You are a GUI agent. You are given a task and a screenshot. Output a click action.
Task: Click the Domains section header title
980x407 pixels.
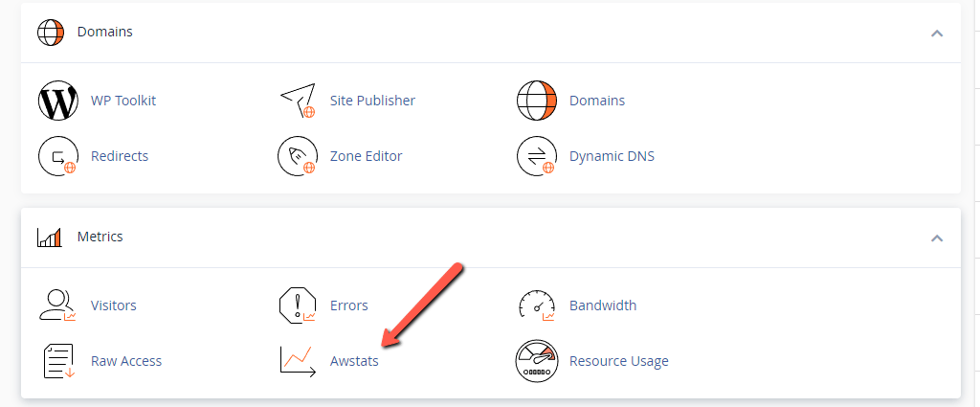tap(104, 32)
